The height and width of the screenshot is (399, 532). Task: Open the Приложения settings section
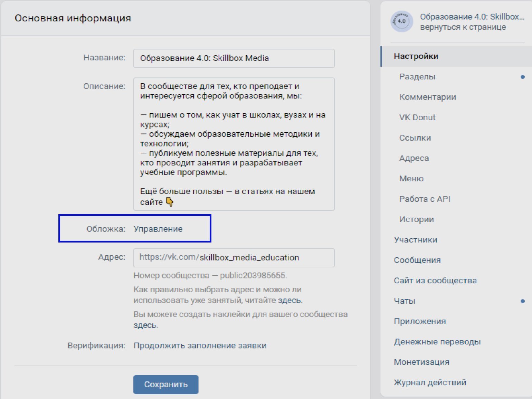point(419,321)
